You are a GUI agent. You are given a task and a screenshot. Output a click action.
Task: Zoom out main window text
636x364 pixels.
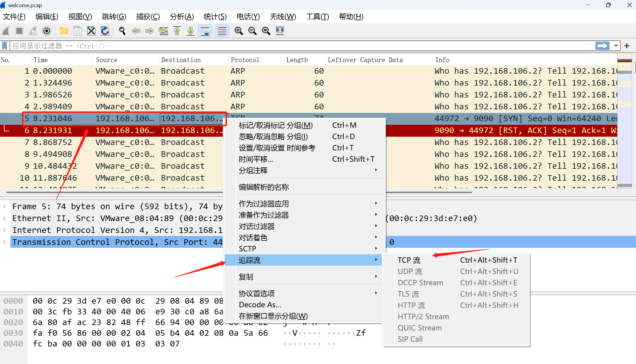[x=253, y=31]
